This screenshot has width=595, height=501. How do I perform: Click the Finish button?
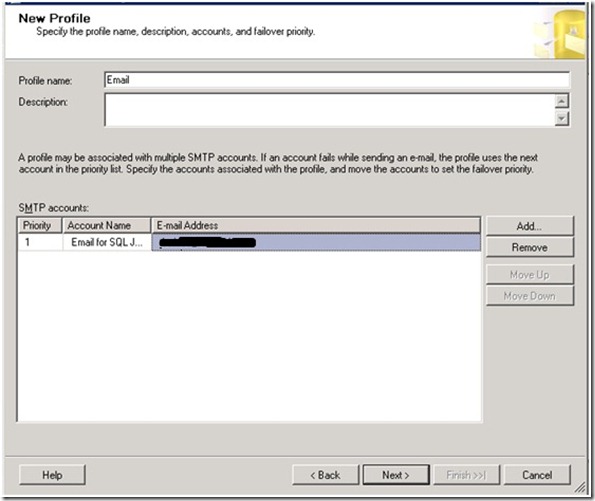click(x=466, y=475)
